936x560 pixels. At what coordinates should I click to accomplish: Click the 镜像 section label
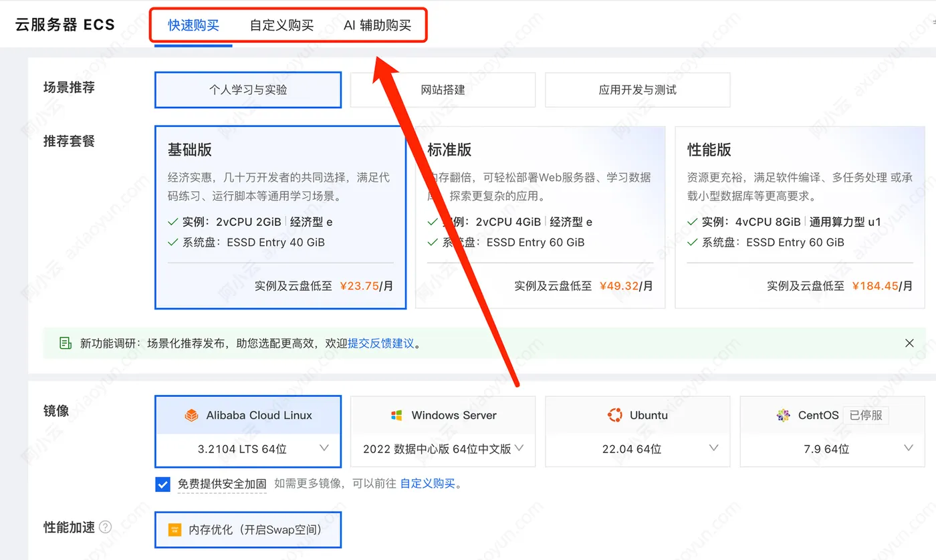[x=56, y=411]
